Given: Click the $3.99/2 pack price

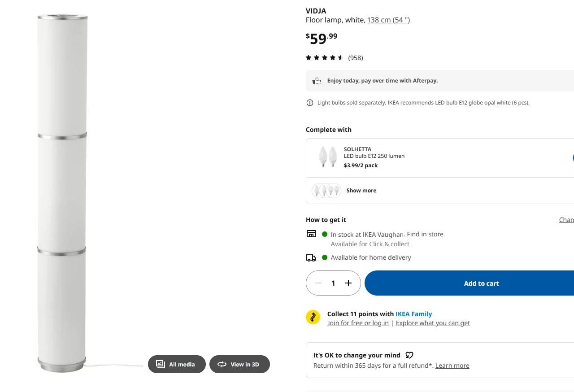Looking at the screenshot, I should [x=361, y=166].
